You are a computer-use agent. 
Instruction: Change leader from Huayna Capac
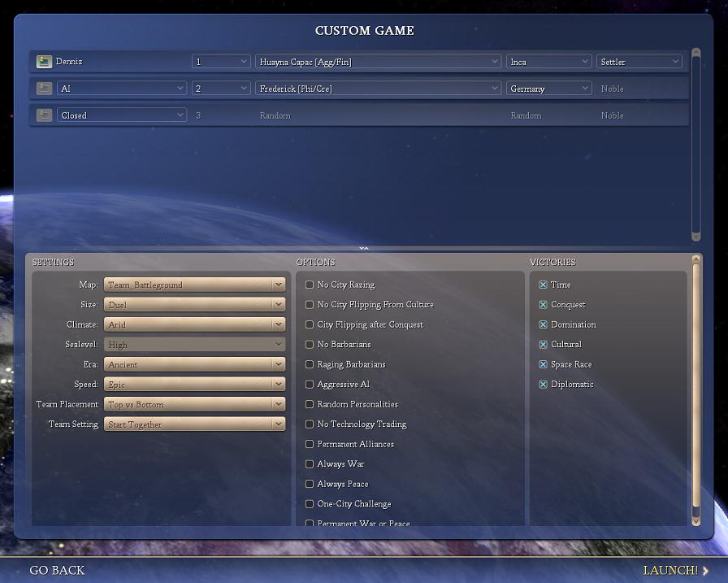click(379, 62)
